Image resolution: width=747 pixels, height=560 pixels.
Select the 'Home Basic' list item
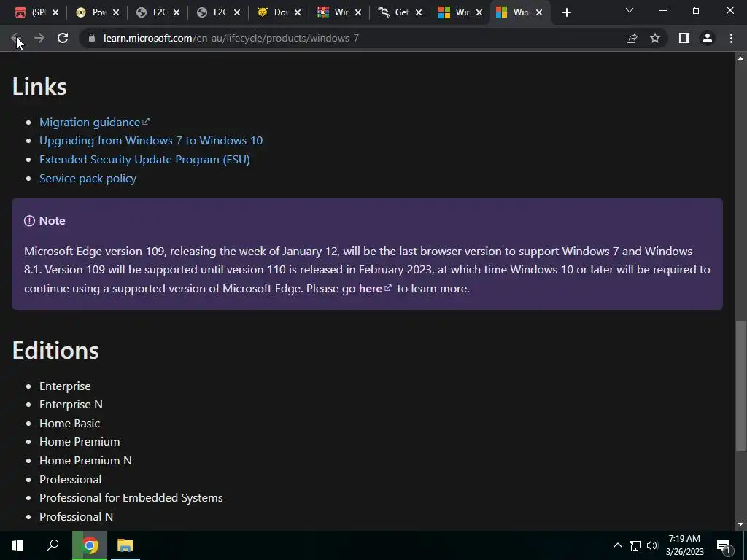click(x=69, y=424)
